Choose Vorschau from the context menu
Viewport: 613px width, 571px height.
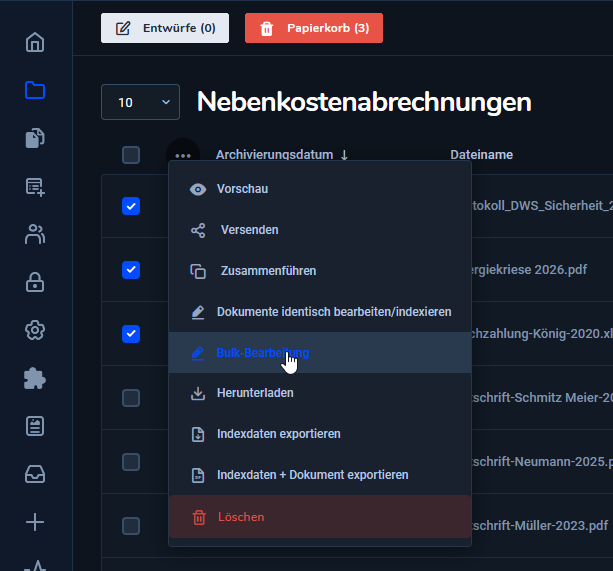(x=320, y=189)
